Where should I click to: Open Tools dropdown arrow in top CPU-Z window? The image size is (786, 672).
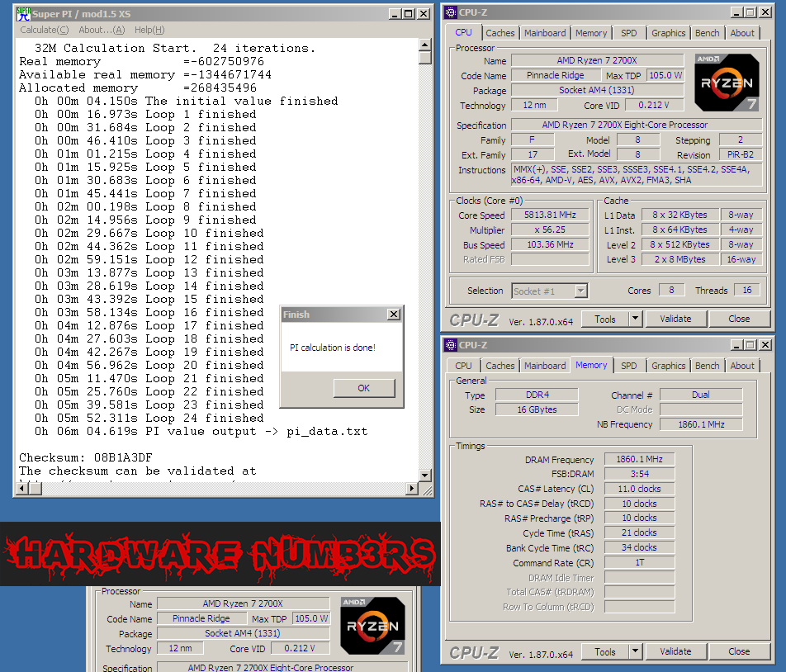pos(636,319)
